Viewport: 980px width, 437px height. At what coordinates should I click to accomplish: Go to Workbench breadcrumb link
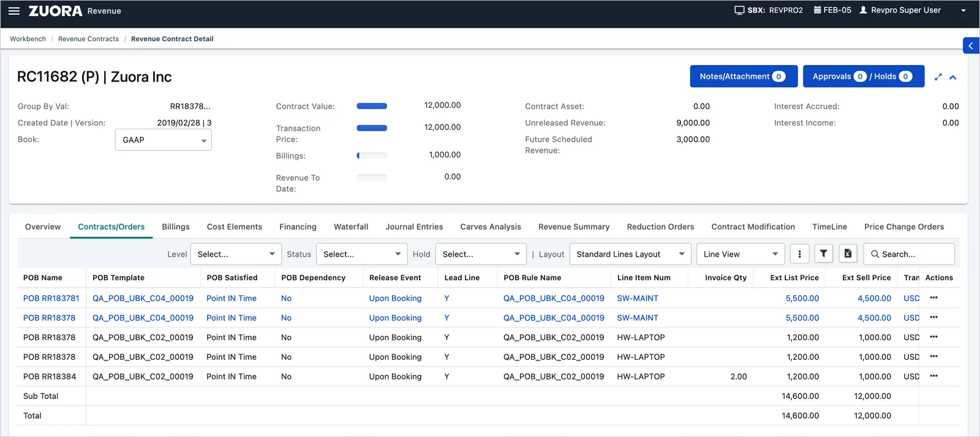click(x=28, y=39)
